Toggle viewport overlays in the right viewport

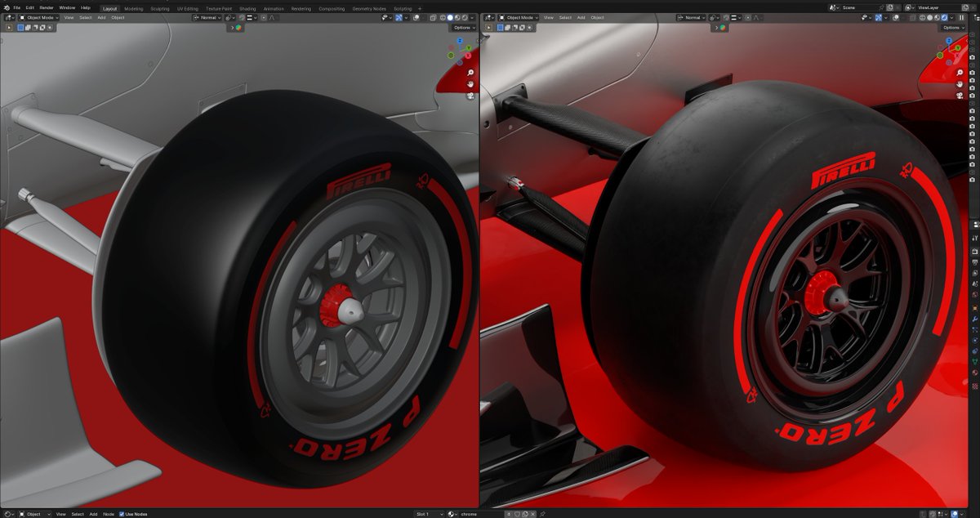click(x=895, y=17)
